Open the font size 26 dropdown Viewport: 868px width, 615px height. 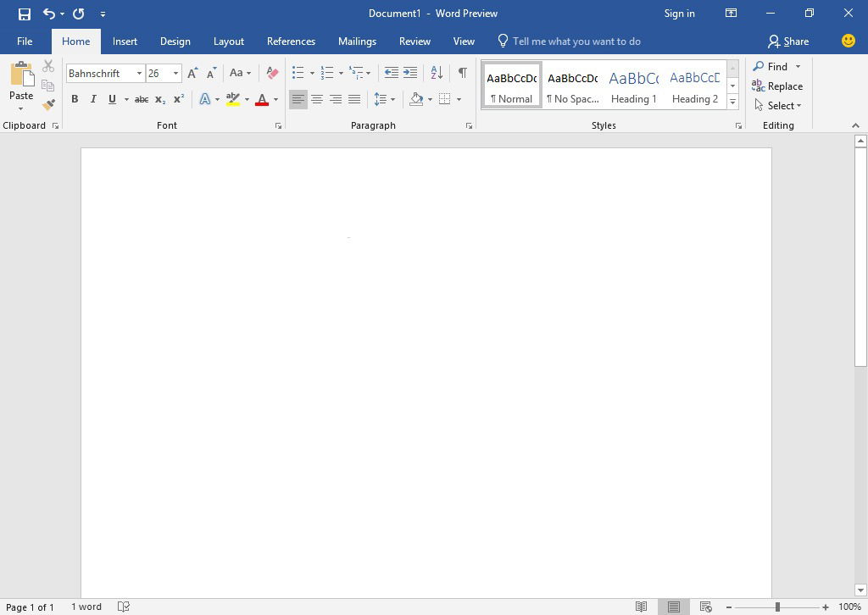pyautogui.click(x=175, y=73)
